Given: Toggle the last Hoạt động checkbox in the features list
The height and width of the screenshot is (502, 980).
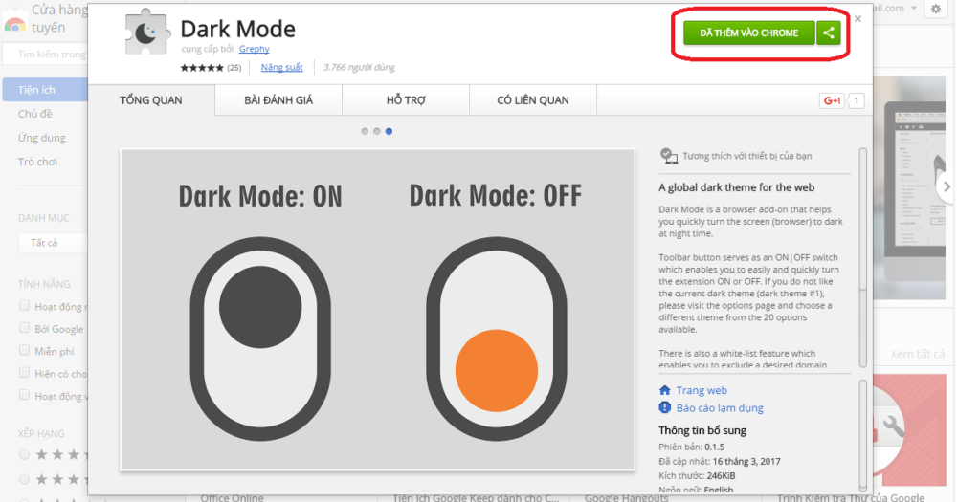Looking at the screenshot, I should 24,395.
